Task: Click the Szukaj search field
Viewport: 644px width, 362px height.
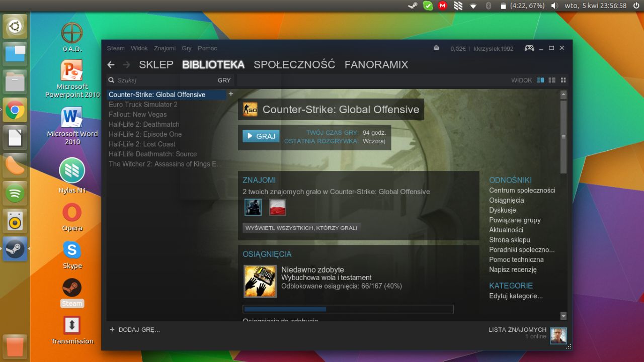Action: [x=161, y=80]
